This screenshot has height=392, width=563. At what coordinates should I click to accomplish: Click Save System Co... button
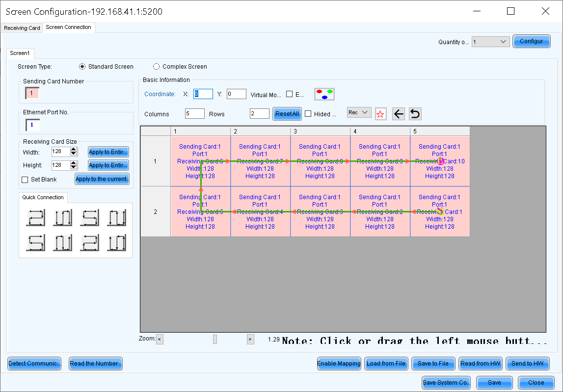coord(446,383)
